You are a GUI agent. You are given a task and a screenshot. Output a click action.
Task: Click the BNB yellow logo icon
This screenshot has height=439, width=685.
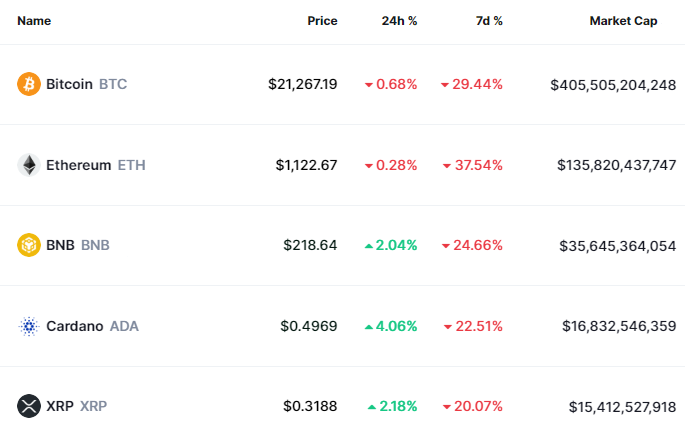click(29, 245)
